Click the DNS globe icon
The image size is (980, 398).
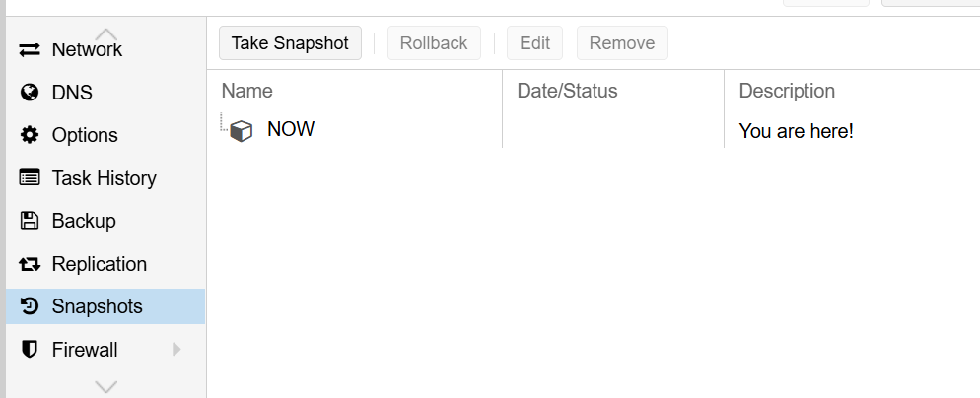[30, 93]
